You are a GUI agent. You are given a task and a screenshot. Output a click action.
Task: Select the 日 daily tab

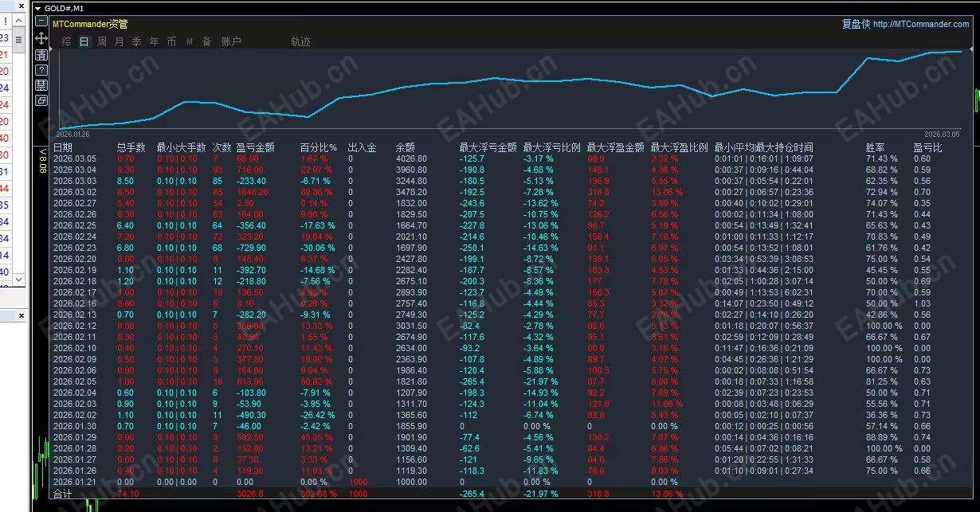pyautogui.click(x=84, y=41)
